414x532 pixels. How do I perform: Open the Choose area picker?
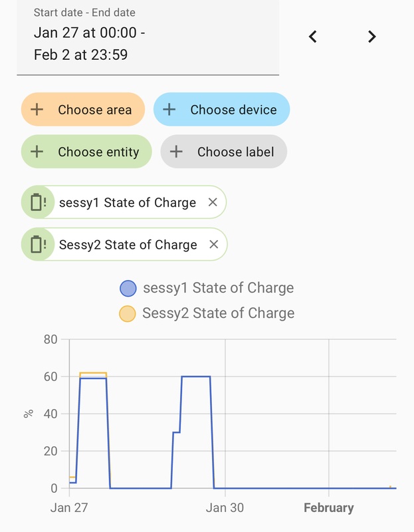pos(83,109)
